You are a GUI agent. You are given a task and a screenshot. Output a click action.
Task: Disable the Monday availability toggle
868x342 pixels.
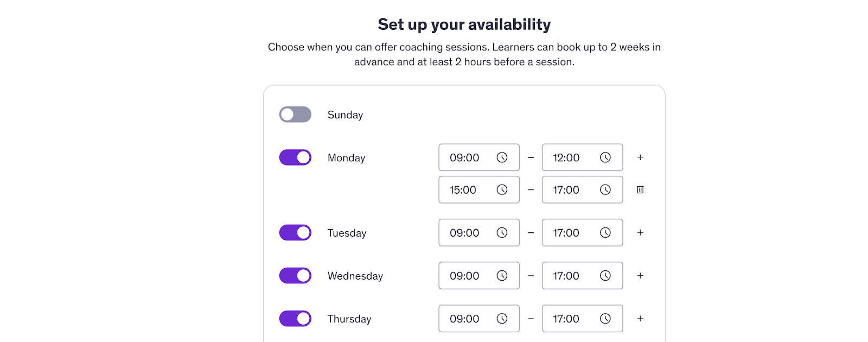(x=295, y=157)
